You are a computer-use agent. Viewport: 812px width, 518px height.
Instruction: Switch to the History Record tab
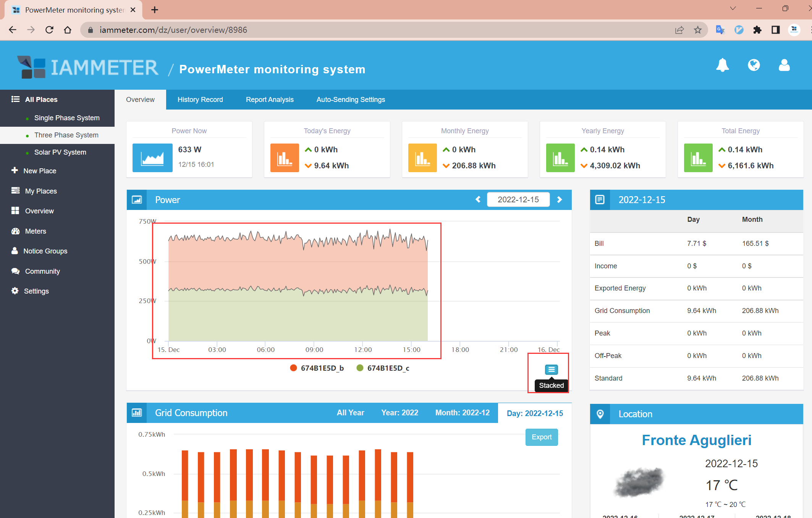click(200, 100)
